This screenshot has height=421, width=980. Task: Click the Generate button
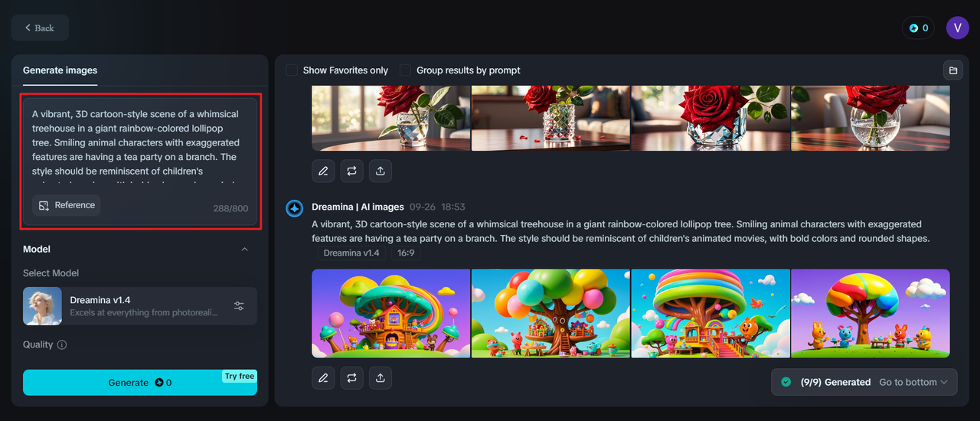coord(140,383)
